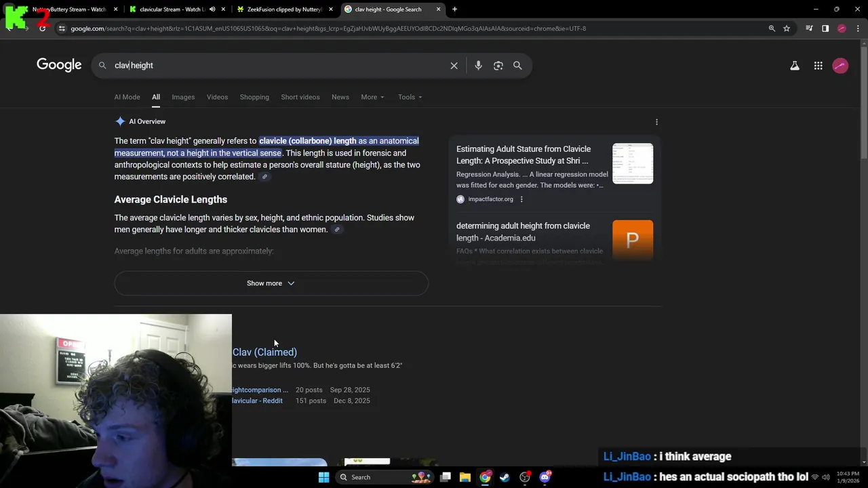
Task: Switch to Images results
Action: coord(183,97)
